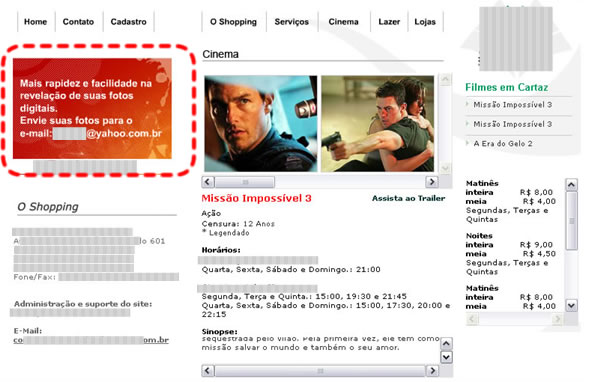Click right arrow of bottom synopsis scrollbar
This screenshot has width=600, height=382.
click(x=432, y=371)
